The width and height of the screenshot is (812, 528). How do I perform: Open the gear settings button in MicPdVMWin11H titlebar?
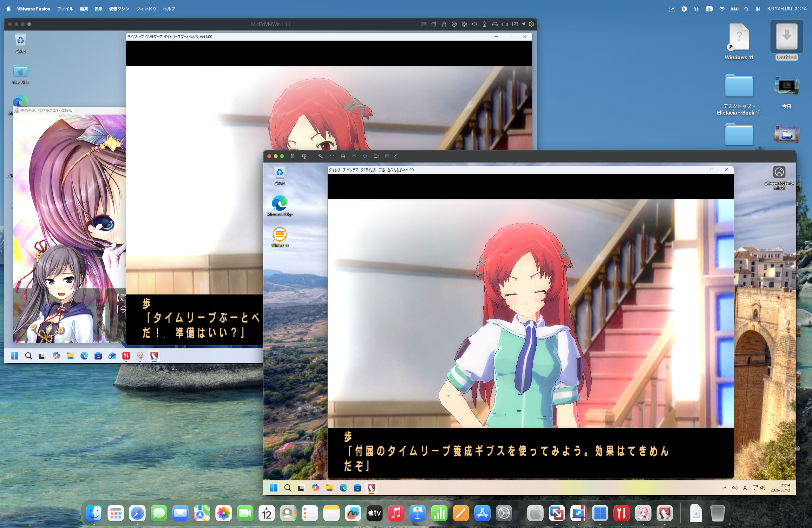[x=531, y=24]
